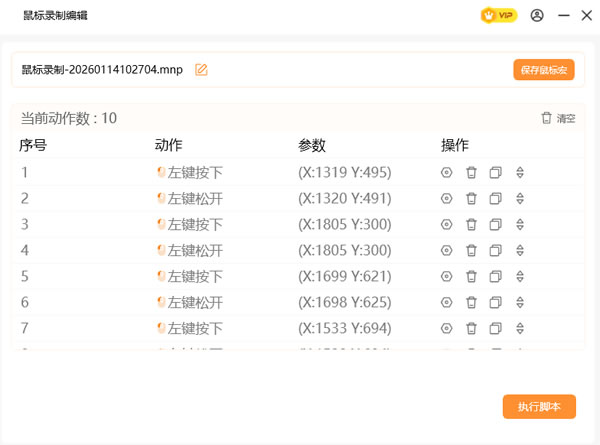
Task: Duplicate action row 7 with copy icon
Action: point(495,328)
